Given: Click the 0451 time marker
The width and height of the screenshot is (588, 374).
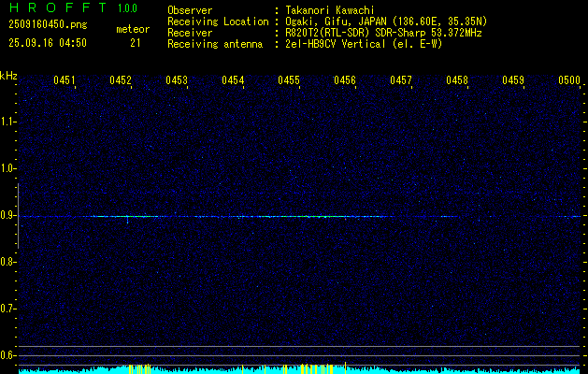Looking at the screenshot, I should [65, 81].
